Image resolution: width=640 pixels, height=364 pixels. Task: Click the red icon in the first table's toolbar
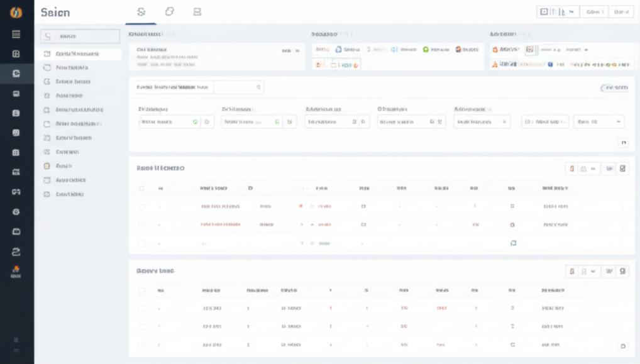571,168
